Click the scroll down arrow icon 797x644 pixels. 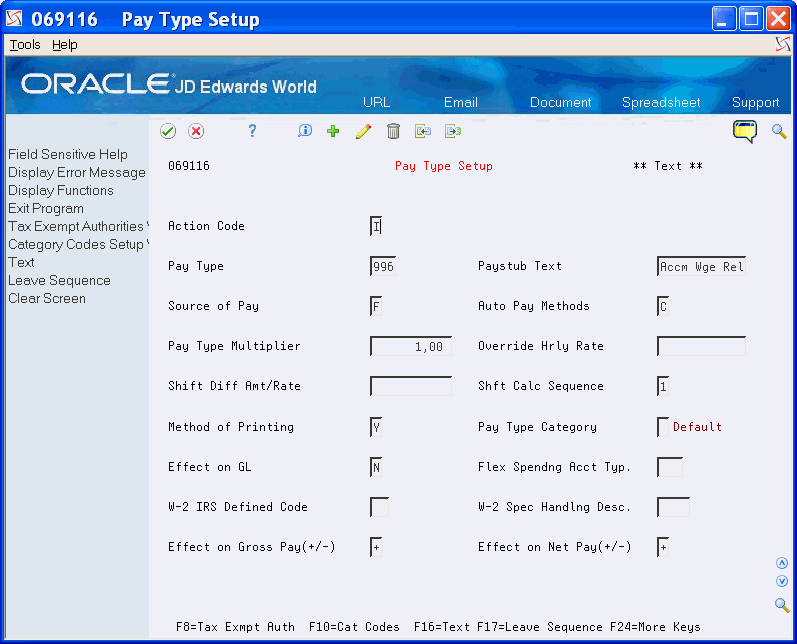pyautogui.click(x=782, y=581)
